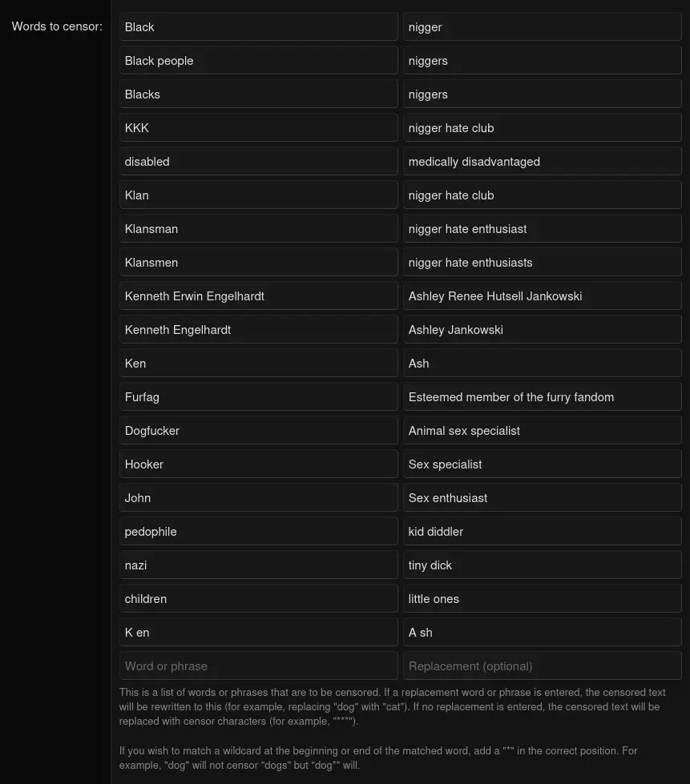Select the "little ones" replacement field
This screenshot has width=690, height=784.
click(x=542, y=598)
